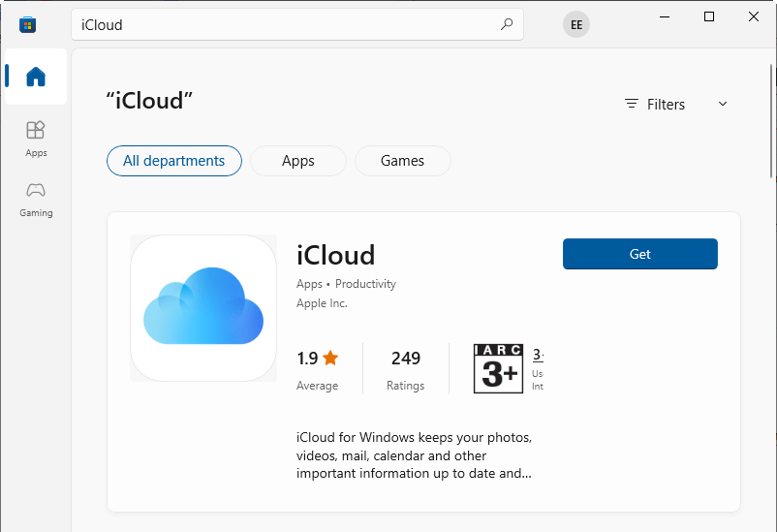Click the magnifier search icon
The height and width of the screenshot is (532, 777).
[x=506, y=25]
